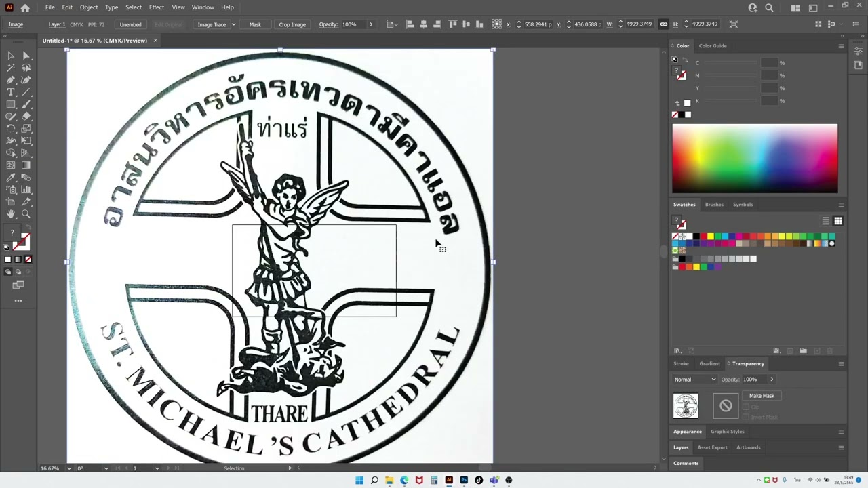The height and width of the screenshot is (488, 868).
Task: Select the Selection tool arrow
Action: (11, 56)
